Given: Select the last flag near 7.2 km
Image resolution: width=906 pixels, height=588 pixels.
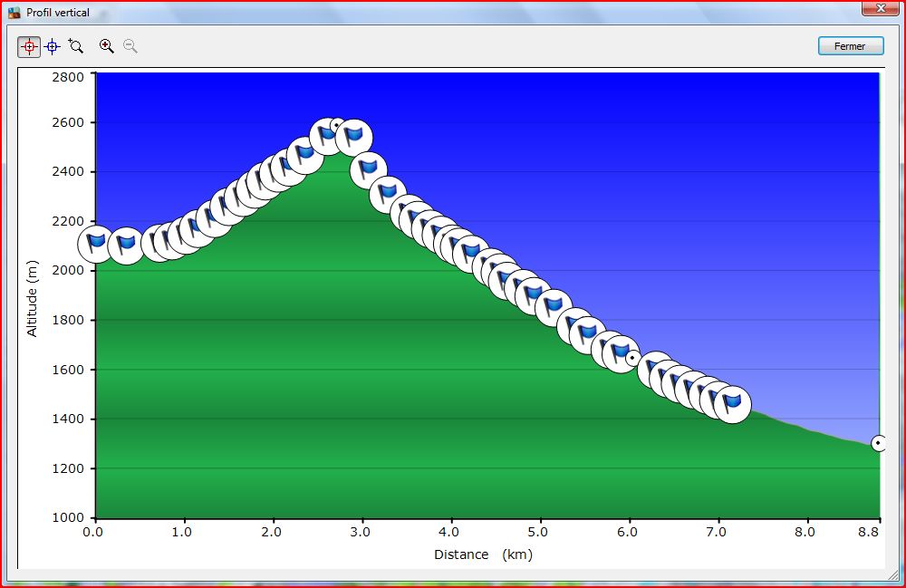Looking at the screenshot, I should pos(733,403).
